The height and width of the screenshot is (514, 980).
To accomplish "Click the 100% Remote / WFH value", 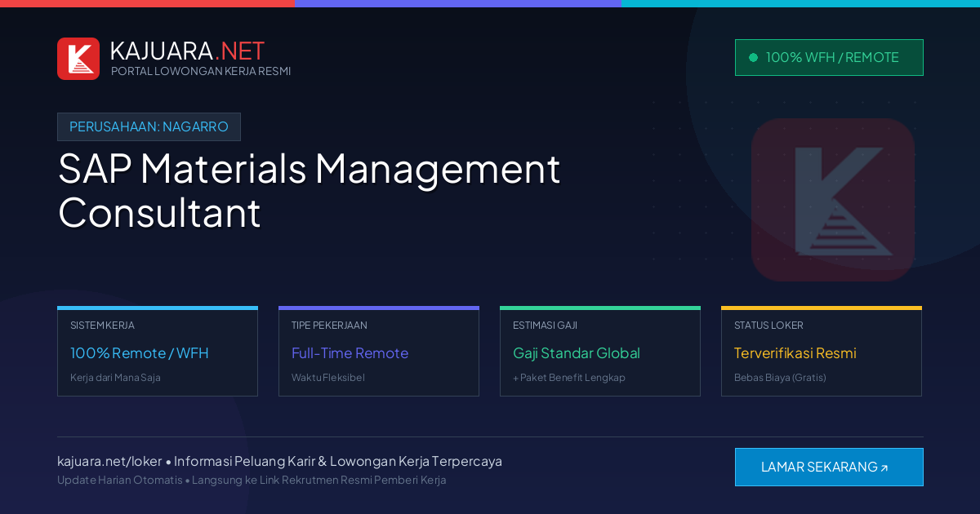I will click(x=140, y=353).
